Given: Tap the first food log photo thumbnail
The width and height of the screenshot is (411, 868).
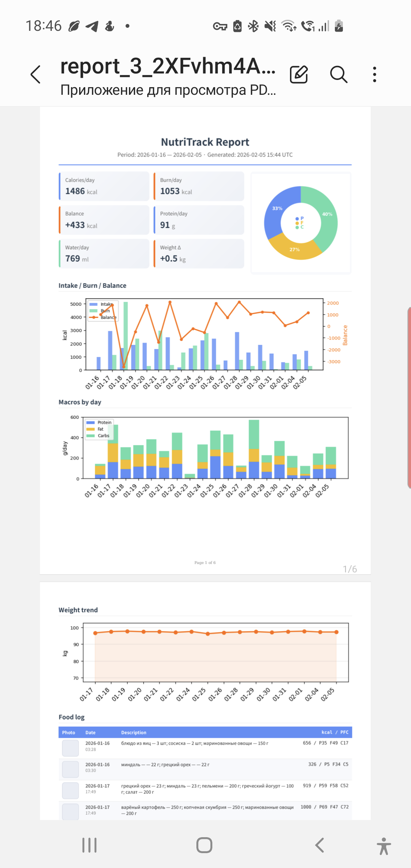Looking at the screenshot, I should [x=70, y=748].
